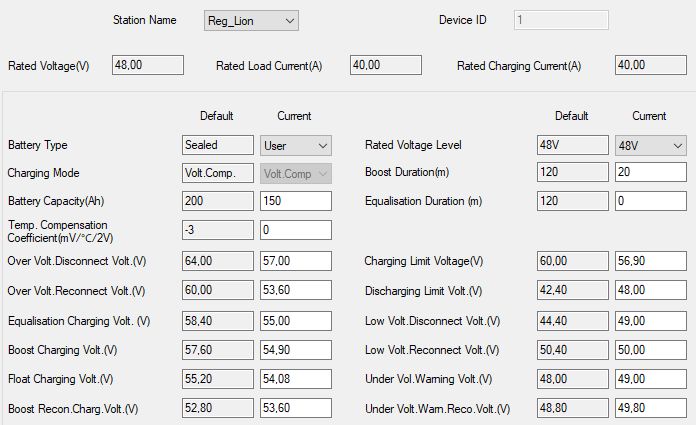The width and height of the screenshot is (696, 425).
Task: Select the Temp. Compensation Coefficient current field
Action: point(295,230)
